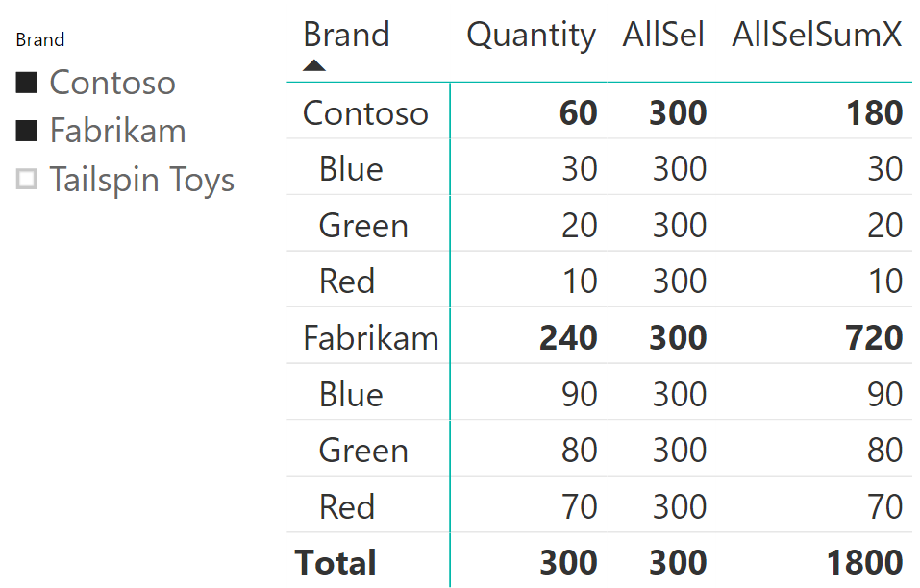920x588 pixels.
Task: Check the Tailspin Toys slicer checkbox
Action: [x=26, y=179]
